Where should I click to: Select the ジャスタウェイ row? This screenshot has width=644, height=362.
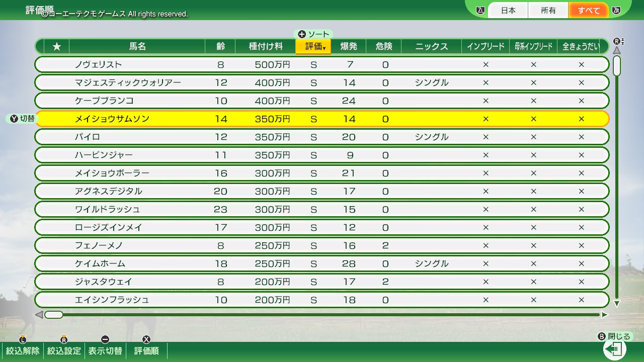click(x=322, y=282)
